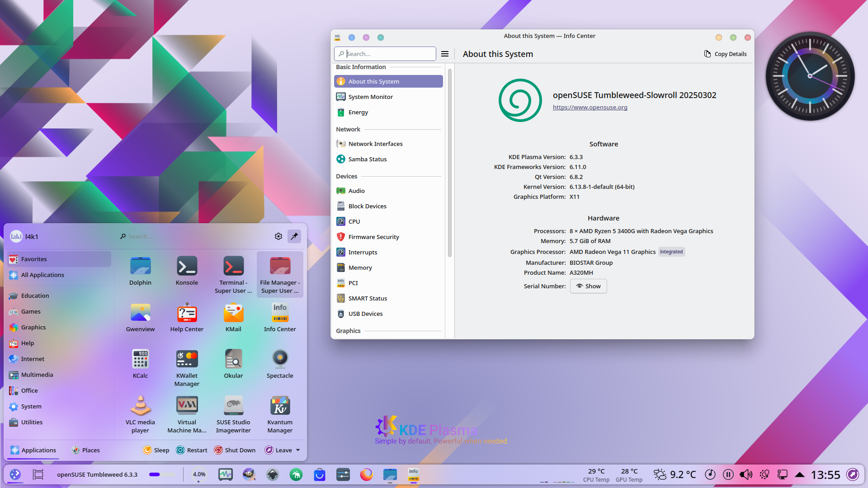868x488 pixels.
Task: Click the media pause icon in tray
Action: [728, 474]
